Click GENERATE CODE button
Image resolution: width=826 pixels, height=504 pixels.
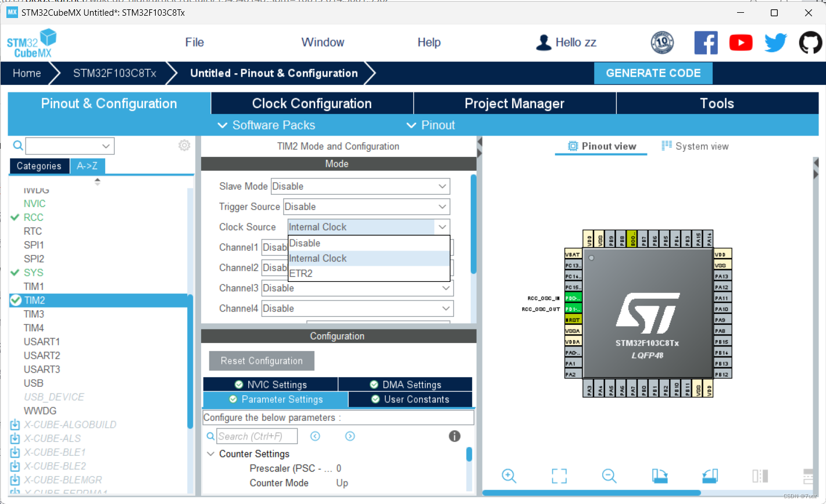[x=653, y=73]
